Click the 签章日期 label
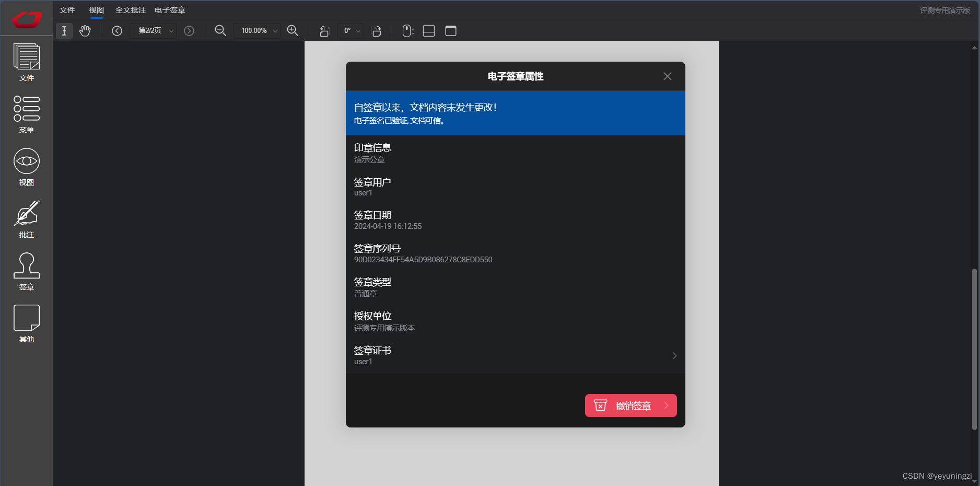Screen dimensions: 980x486 pyautogui.click(x=372, y=215)
